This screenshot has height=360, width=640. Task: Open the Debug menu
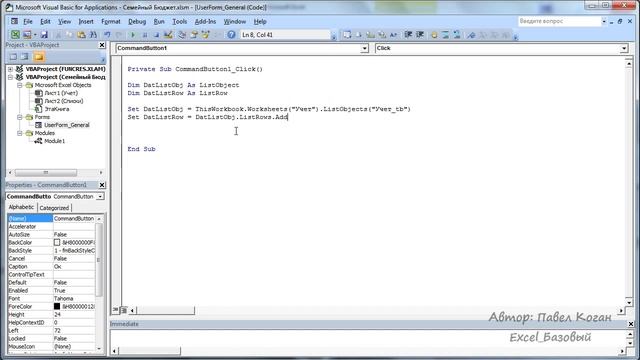(x=137, y=21)
